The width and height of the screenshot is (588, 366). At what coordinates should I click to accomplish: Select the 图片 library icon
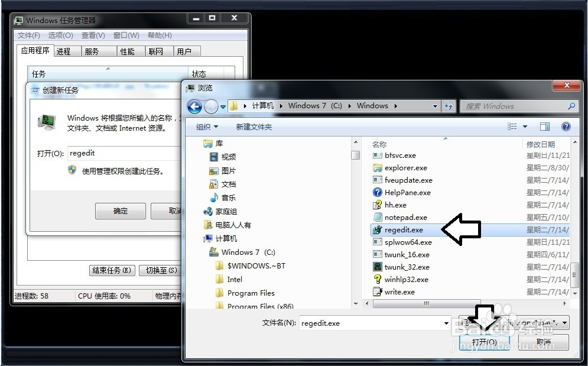pos(214,171)
